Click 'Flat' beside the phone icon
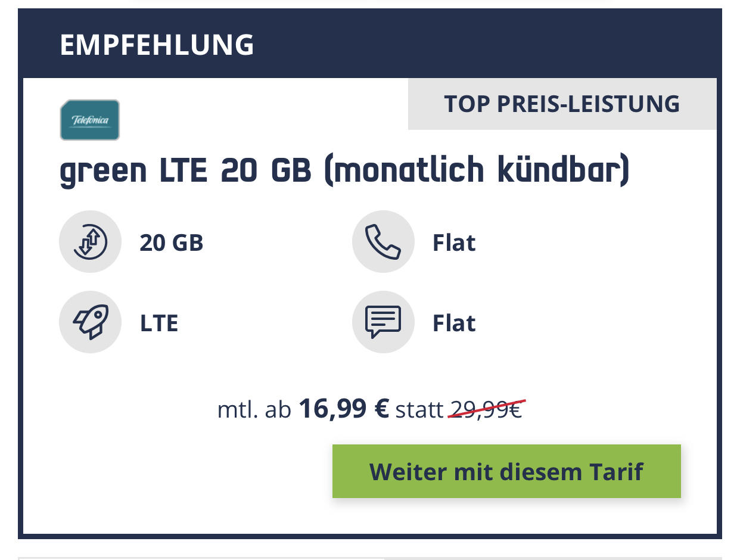Image resolution: width=740 pixels, height=560 pixels. [454, 243]
